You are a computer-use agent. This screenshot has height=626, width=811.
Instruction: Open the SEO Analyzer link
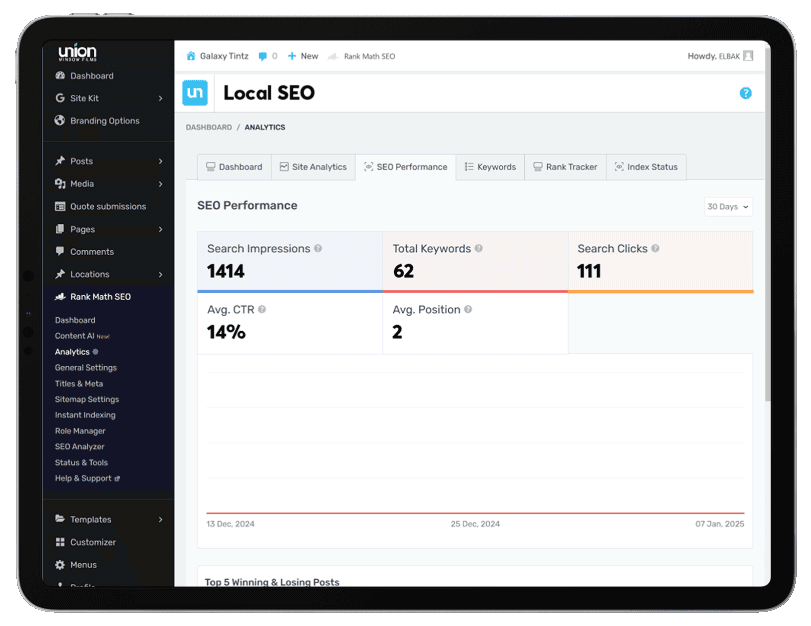80,446
